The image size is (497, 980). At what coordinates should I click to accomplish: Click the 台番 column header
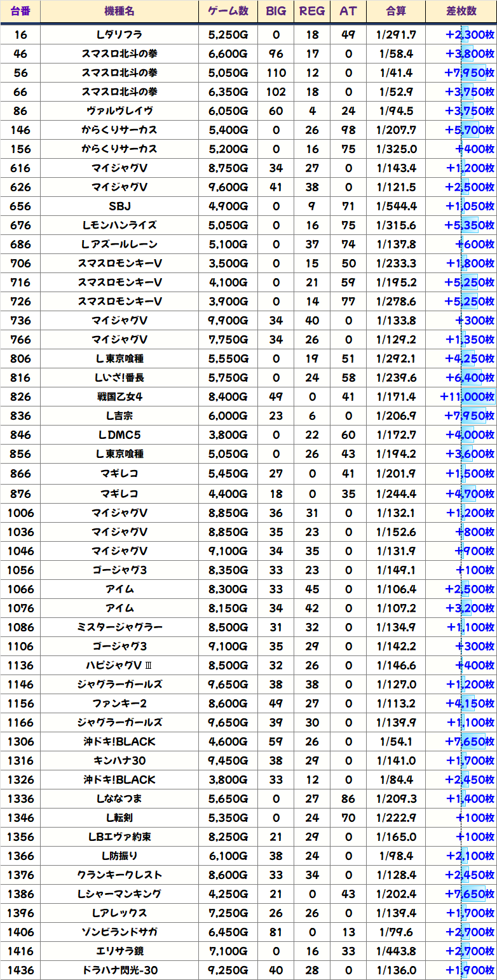pyautogui.click(x=20, y=12)
